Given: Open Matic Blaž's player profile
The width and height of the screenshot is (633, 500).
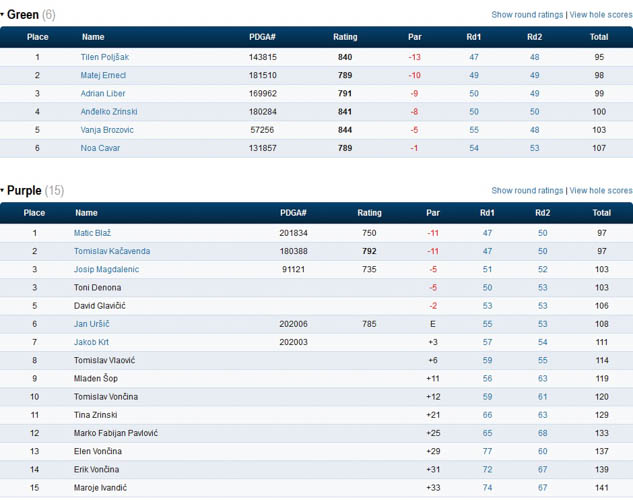Looking at the screenshot, I should (x=91, y=232).
